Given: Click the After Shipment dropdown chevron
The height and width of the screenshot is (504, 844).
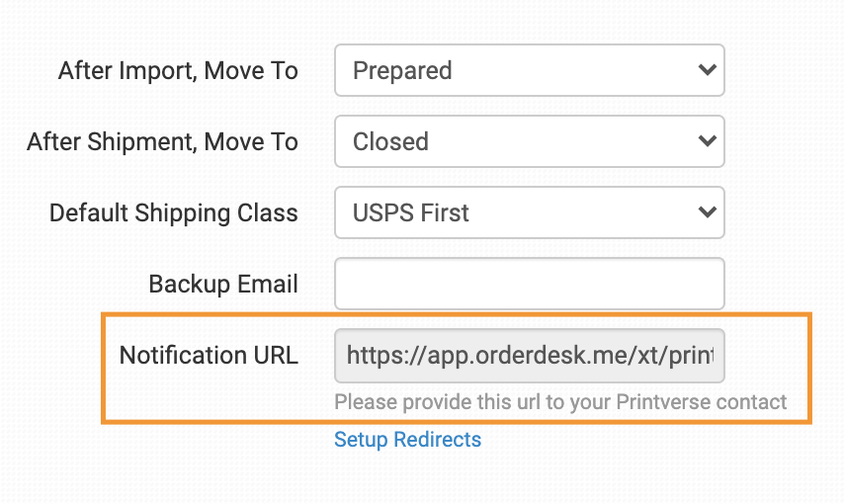Looking at the screenshot, I should (707, 141).
